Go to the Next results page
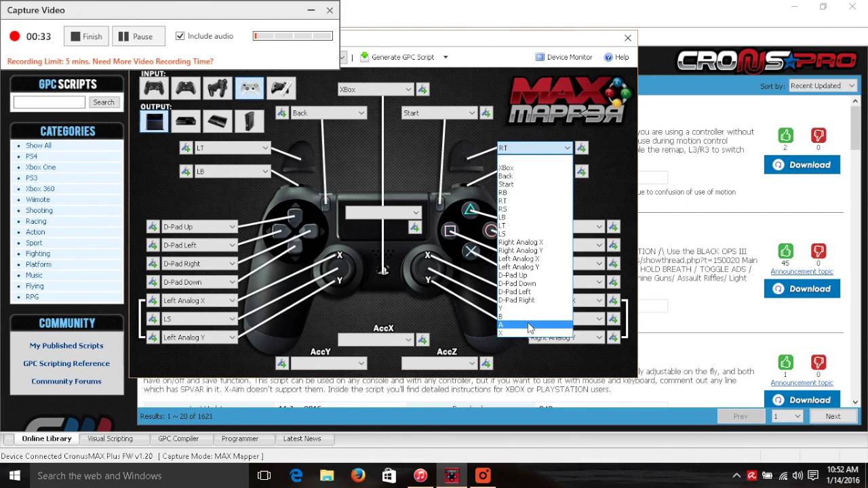This screenshot has height=488, width=868. tap(833, 416)
